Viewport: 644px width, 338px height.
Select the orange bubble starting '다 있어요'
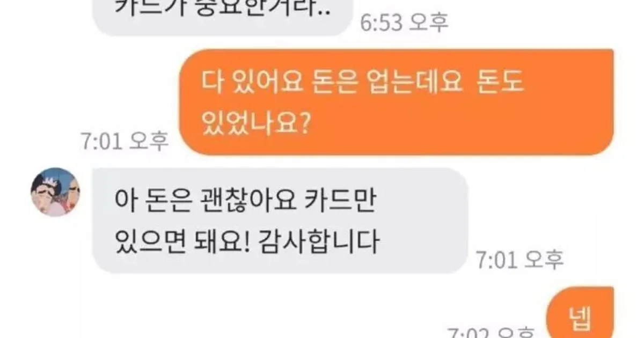pyautogui.click(x=396, y=102)
